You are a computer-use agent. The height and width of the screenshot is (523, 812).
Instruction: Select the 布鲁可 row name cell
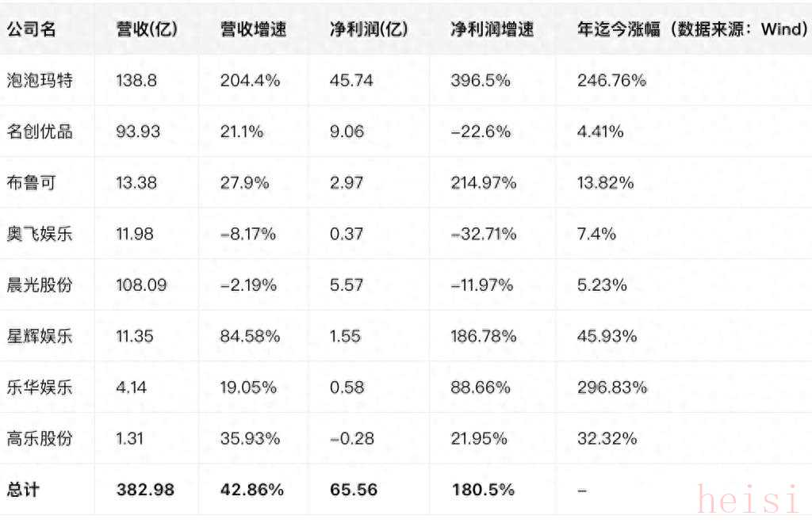(x=31, y=182)
